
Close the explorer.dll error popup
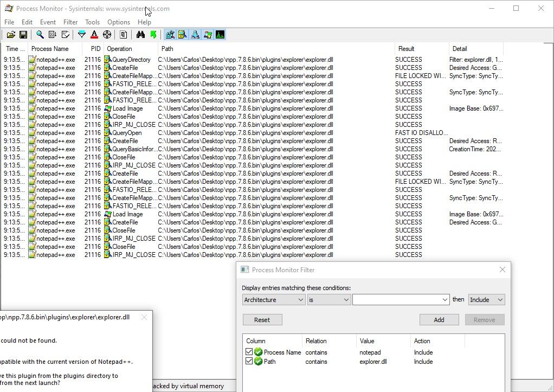144,317
